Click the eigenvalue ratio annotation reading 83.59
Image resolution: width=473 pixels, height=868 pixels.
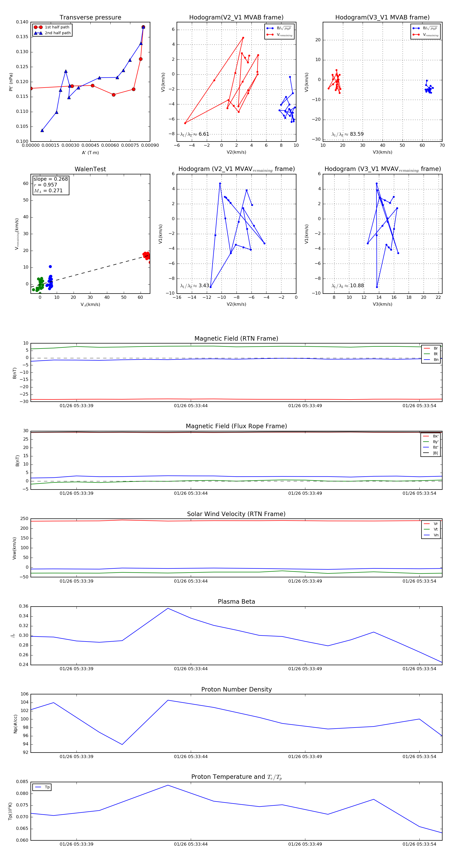tap(347, 134)
